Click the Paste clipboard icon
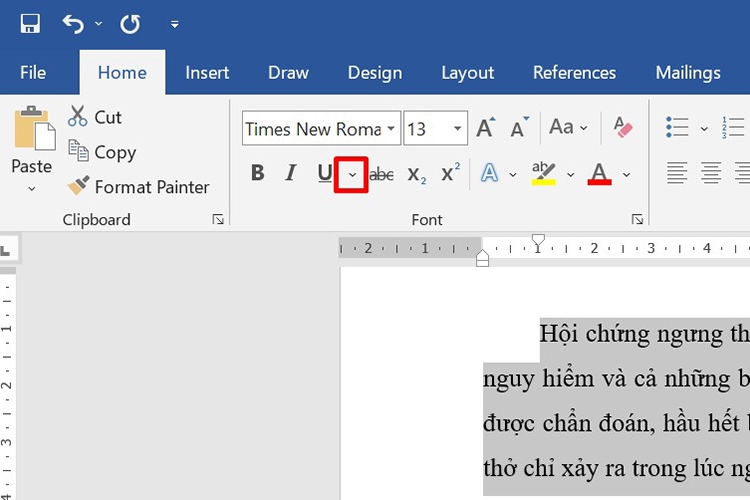 tap(34, 128)
